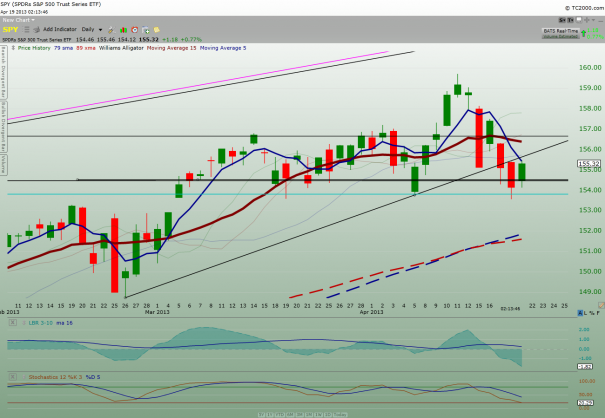Close the LBR 3-10 indicator pane
Viewport: 605px width, 418px height.
[13, 323]
